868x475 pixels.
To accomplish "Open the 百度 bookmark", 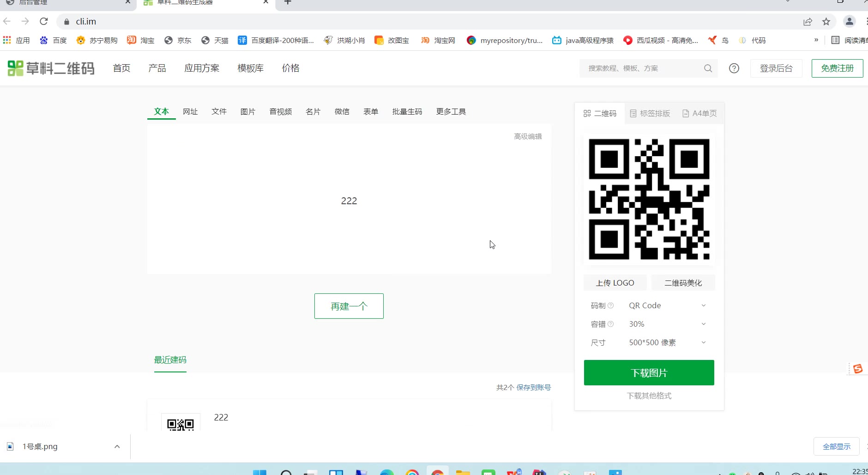I will [53, 40].
